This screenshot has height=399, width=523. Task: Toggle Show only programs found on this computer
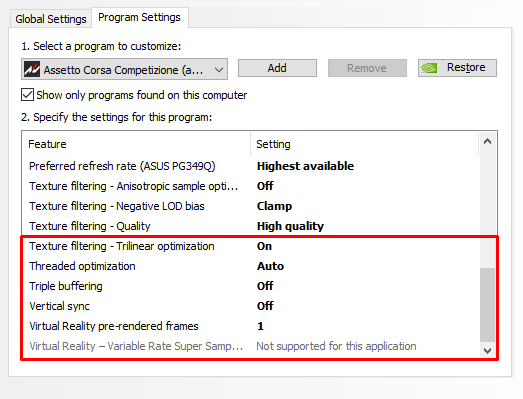[27, 95]
